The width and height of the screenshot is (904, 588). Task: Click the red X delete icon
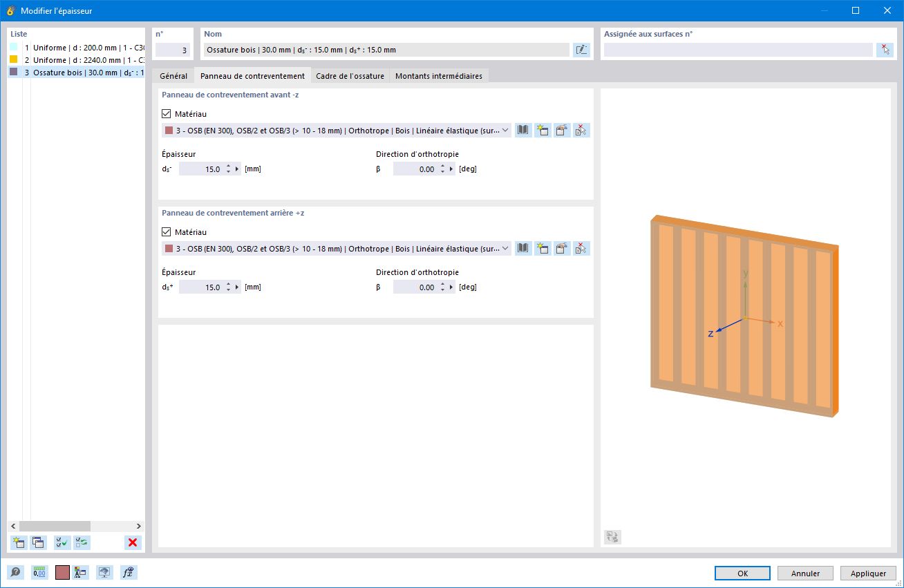(x=133, y=542)
